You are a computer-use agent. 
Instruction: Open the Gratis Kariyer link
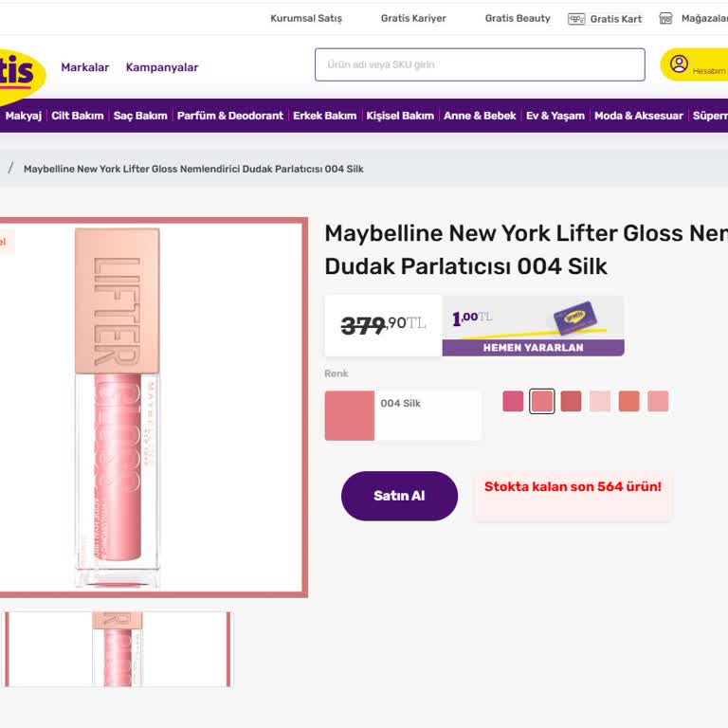pos(413,18)
